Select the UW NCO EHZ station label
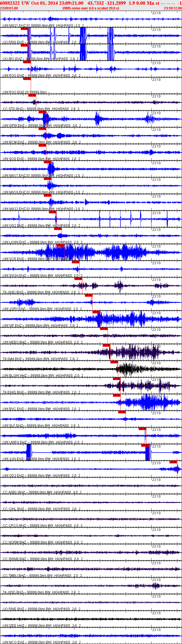 coord(42,642)
